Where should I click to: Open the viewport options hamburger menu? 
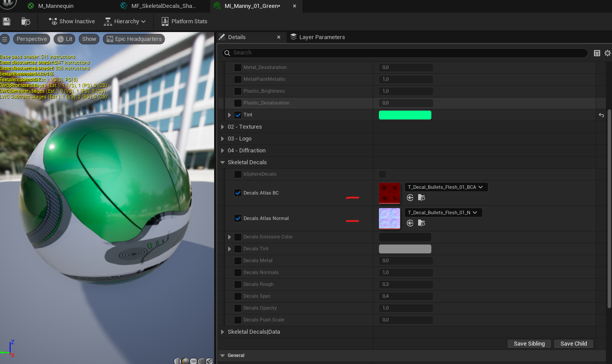coord(5,39)
